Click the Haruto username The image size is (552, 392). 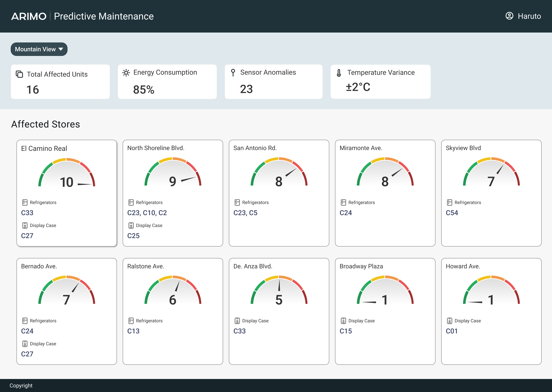[529, 16]
